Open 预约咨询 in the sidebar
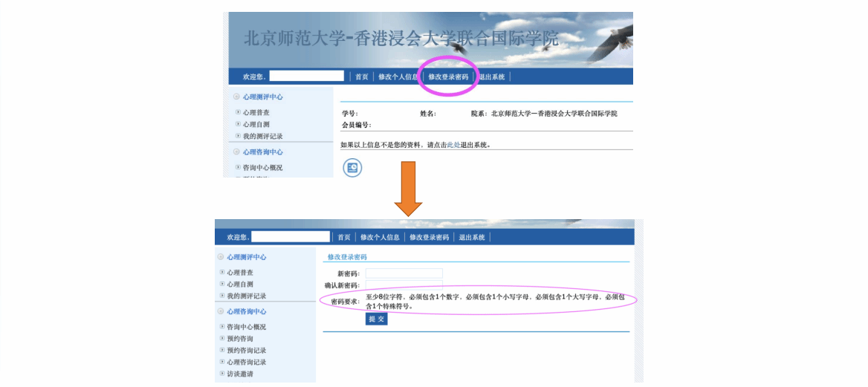The image size is (868, 387). (x=240, y=338)
